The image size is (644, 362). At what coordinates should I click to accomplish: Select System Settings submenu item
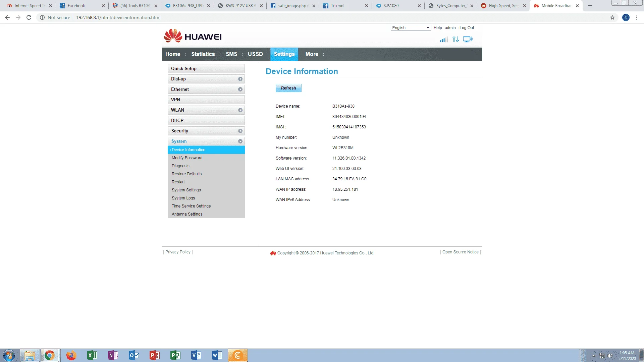(x=206, y=190)
